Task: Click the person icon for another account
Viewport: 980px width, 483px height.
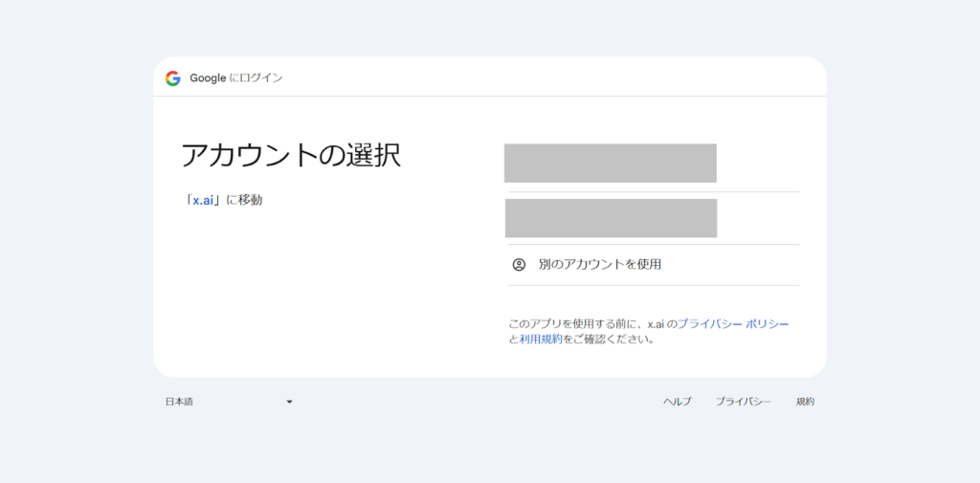Action: (x=519, y=264)
